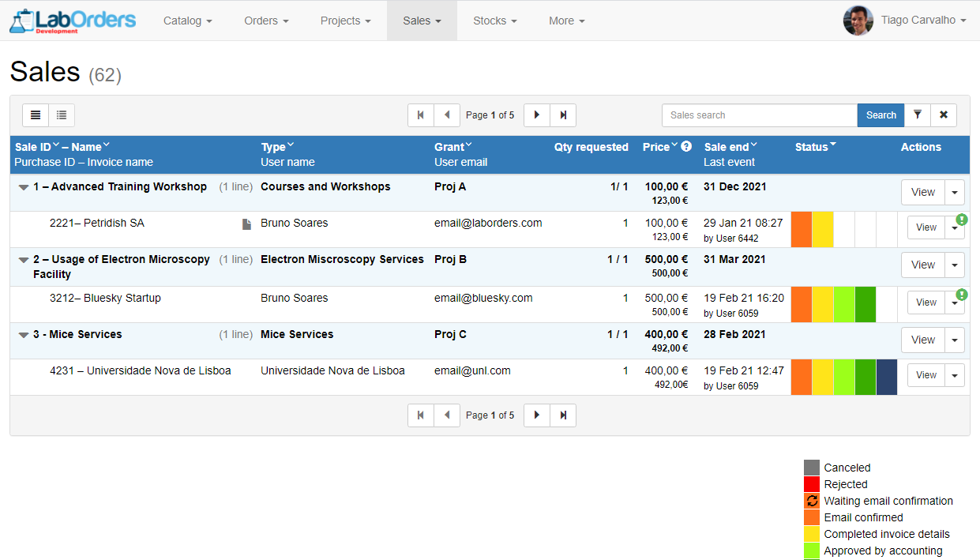Viewport: 980px width, 560px height.
Task: Collapse the Mice Services sale row
Action: (x=24, y=335)
